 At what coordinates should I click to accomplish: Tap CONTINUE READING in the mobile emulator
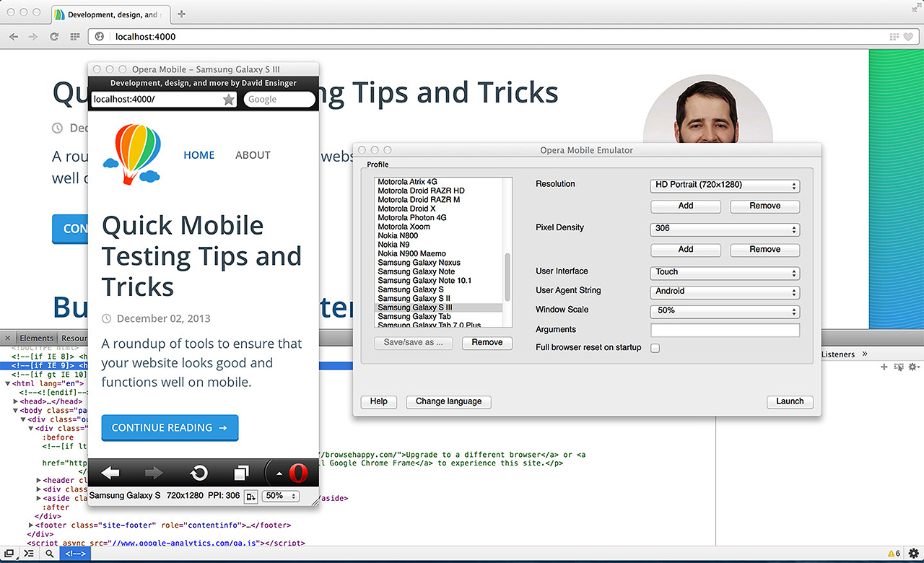click(x=170, y=427)
